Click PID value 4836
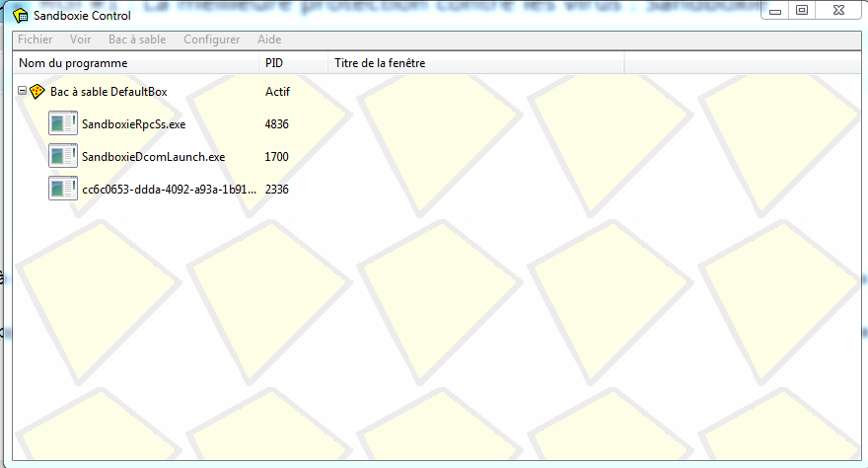Image resolution: width=868 pixels, height=468 pixels. point(277,124)
